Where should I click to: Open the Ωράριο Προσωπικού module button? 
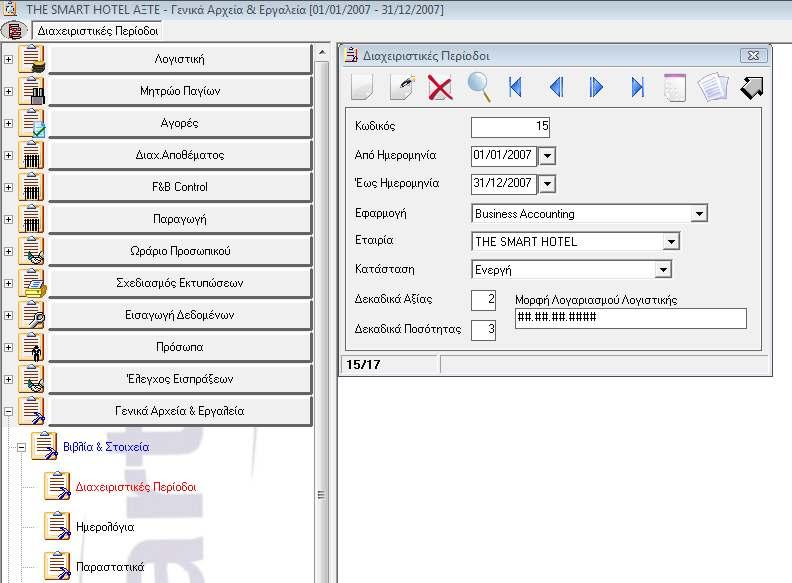click(x=180, y=251)
